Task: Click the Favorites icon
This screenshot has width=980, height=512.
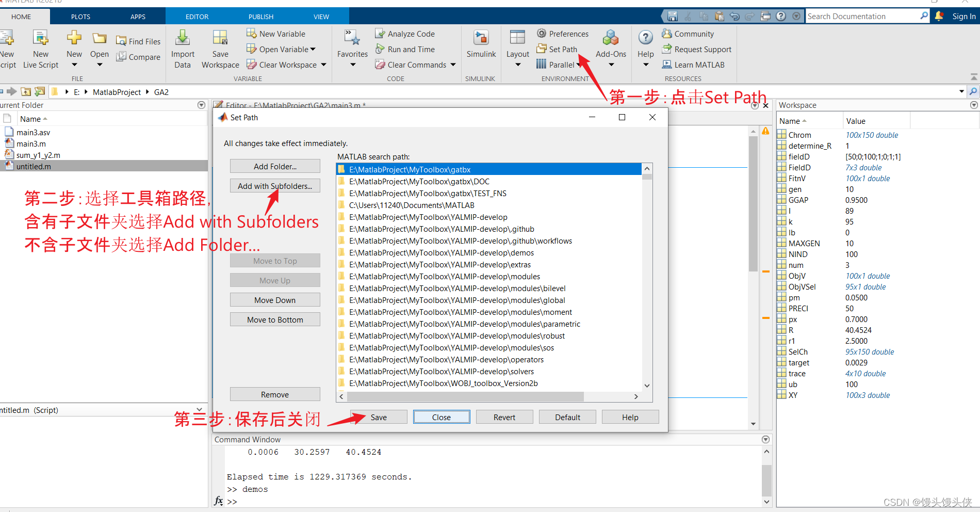Action: pyautogui.click(x=353, y=38)
